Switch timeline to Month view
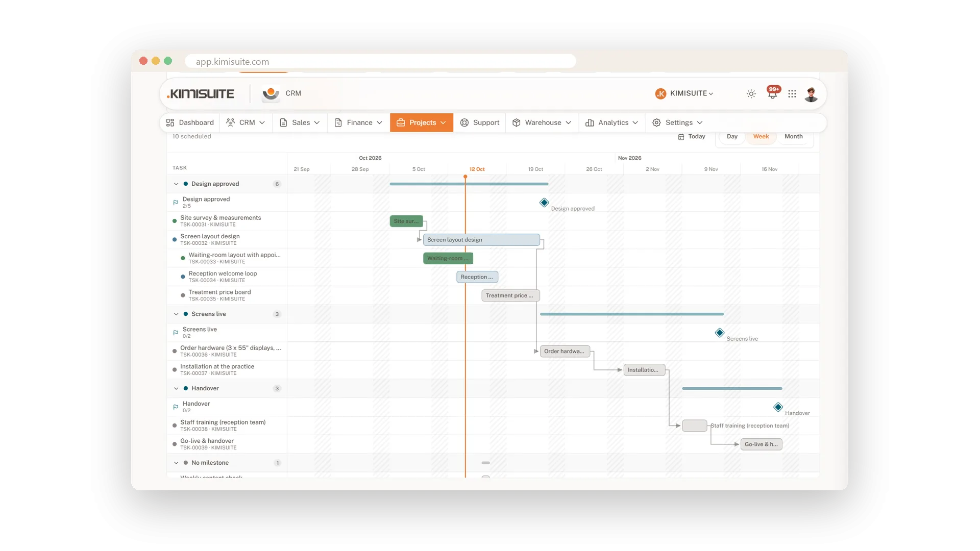Image resolution: width=980 pixels, height=551 pixels. (x=793, y=137)
